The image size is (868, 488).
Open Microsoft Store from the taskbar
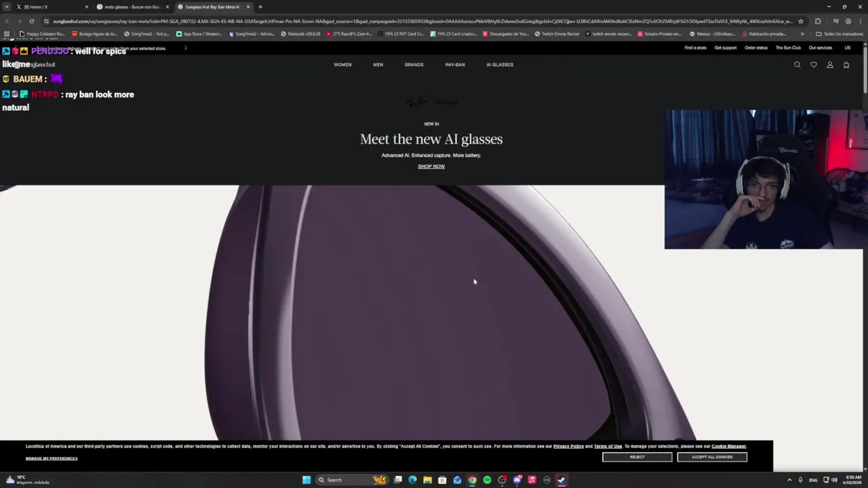(x=442, y=480)
